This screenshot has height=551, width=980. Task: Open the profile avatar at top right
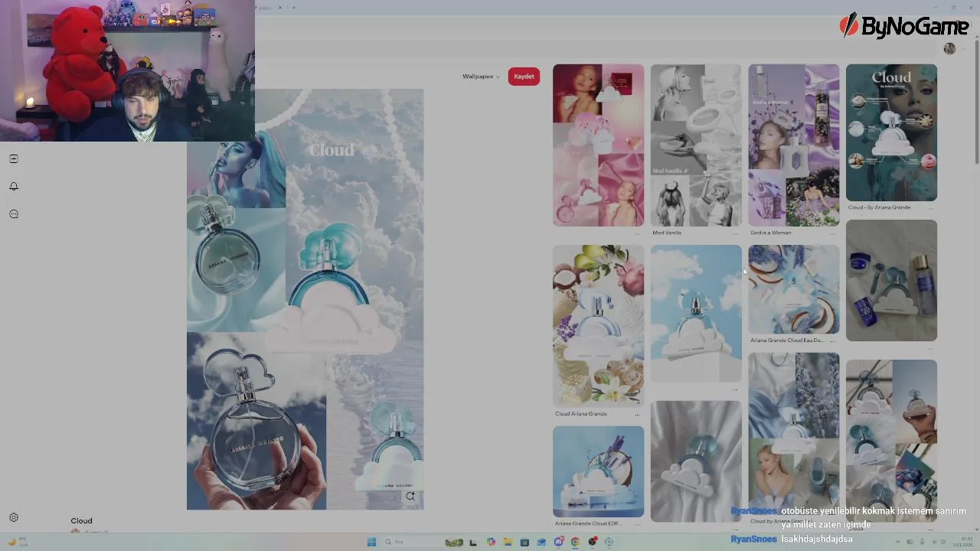[x=949, y=49]
